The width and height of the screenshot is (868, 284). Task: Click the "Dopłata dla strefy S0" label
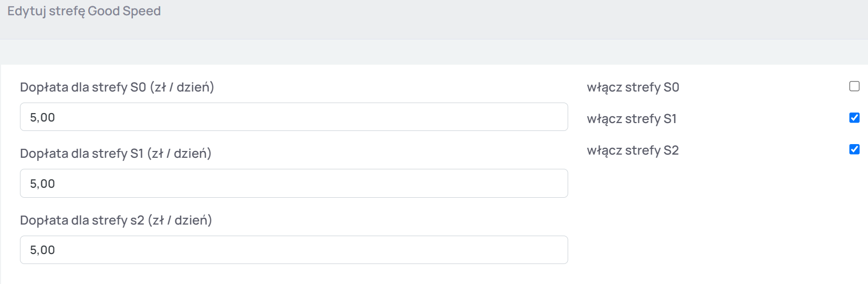(x=84, y=87)
